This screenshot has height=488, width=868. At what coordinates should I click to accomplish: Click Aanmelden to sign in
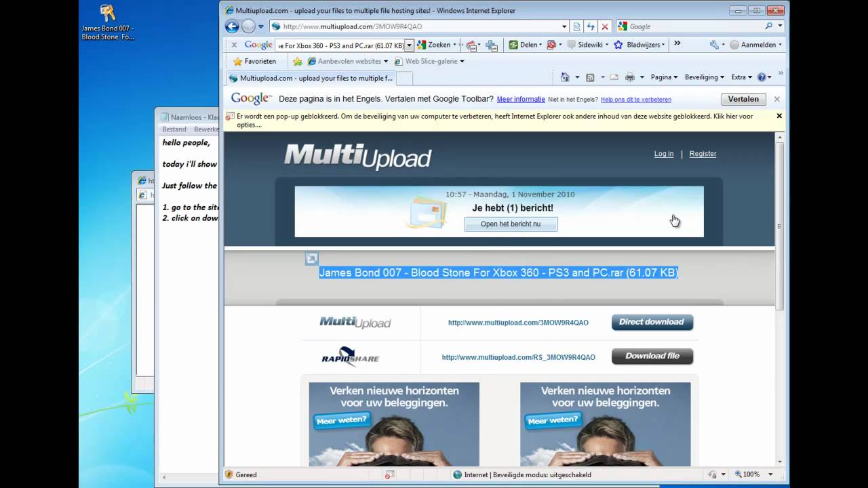(x=755, y=45)
